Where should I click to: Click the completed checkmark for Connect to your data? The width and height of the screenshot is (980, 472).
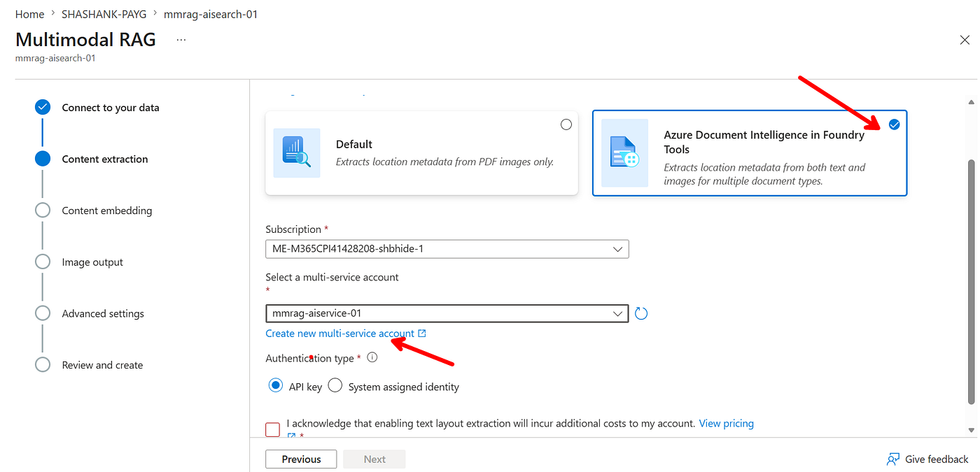click(x=43, y=107)
